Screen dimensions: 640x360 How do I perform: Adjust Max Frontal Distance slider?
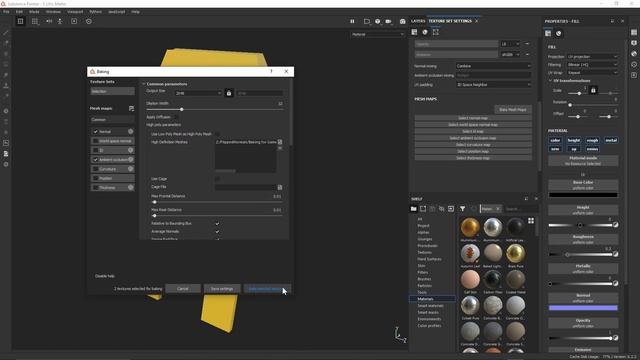coord(217,202)
